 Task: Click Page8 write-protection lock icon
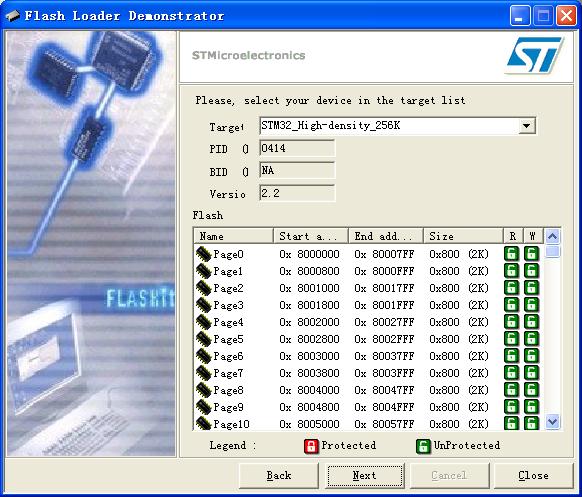coord(532,390)
